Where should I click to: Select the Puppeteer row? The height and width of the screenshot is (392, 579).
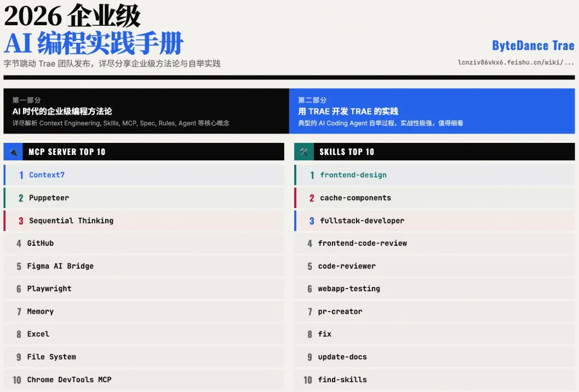[x=144, y=198]
